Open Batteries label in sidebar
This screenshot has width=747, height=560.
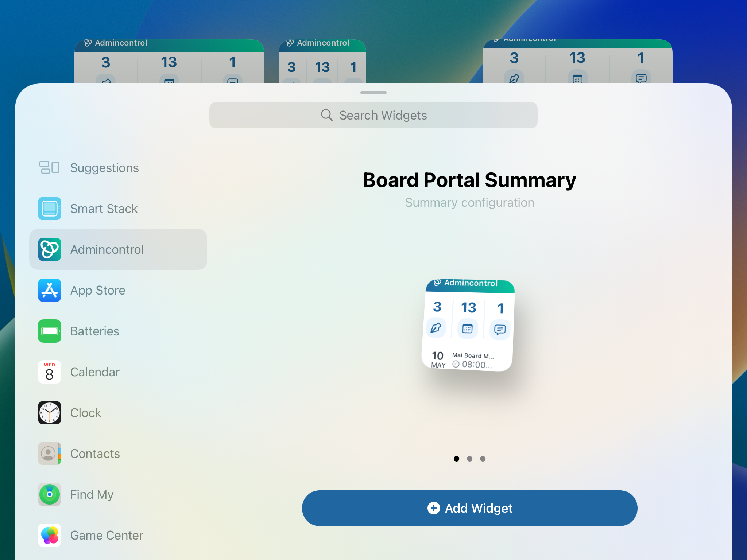[95, 331]
